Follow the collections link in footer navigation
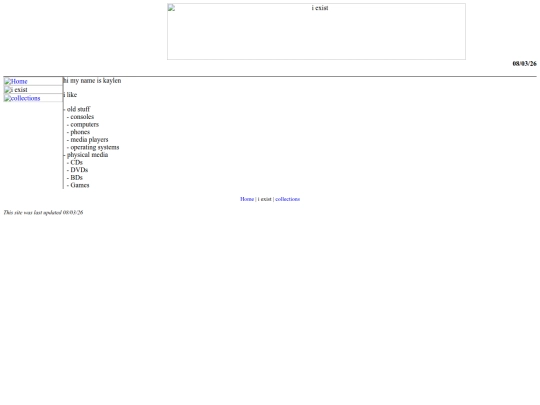540x405 pixels. click(288, 199)
